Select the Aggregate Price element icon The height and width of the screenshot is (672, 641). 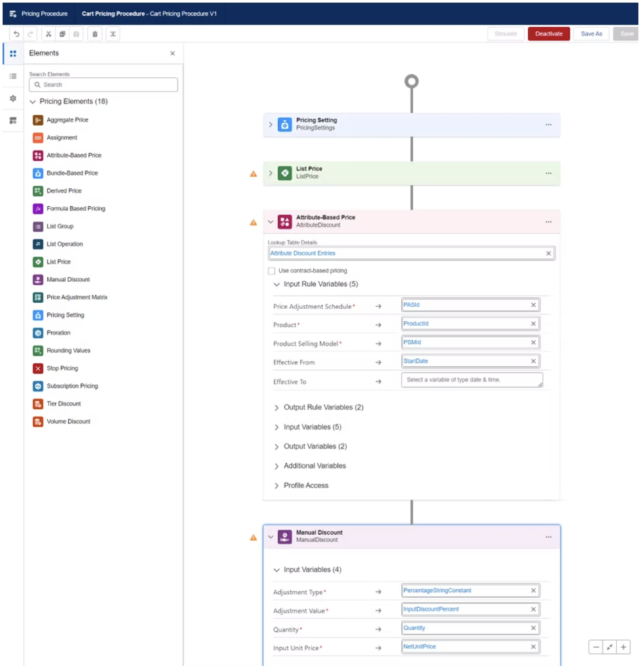pyautogui.click(x=38, y=120)
